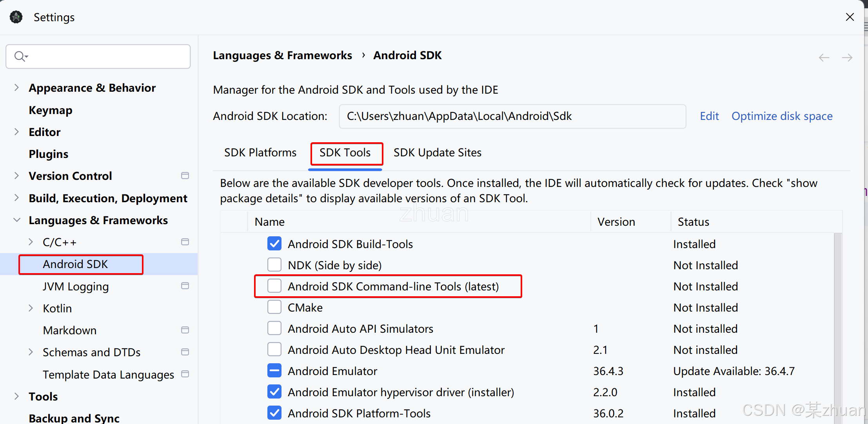Toggle the Android Emulator checkbox

point(274,371)
